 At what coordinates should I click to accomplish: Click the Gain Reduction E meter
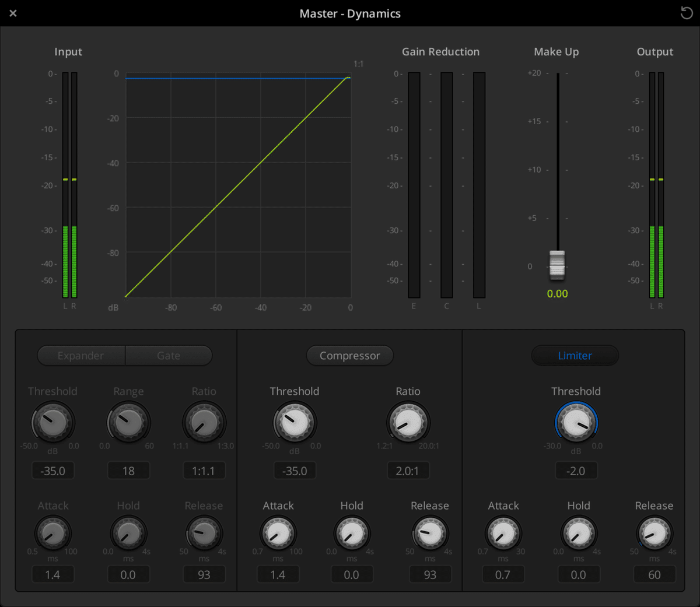414,185
